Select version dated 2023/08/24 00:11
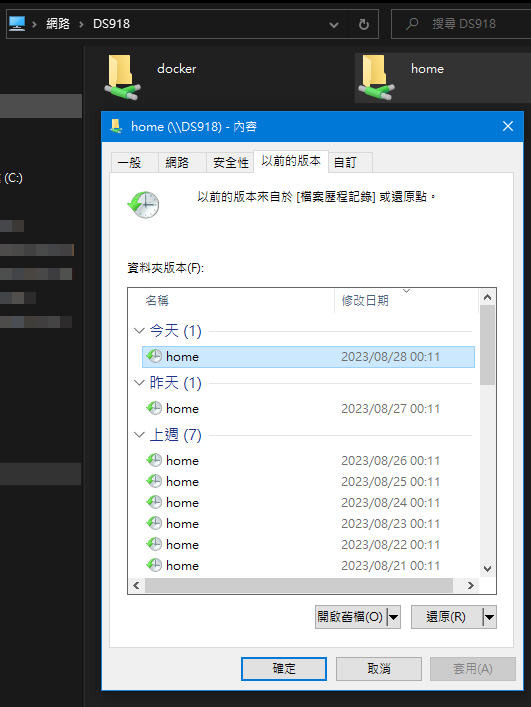Image resolution: width=531 pixels, height=707 pixels. (x=308, y=502)
